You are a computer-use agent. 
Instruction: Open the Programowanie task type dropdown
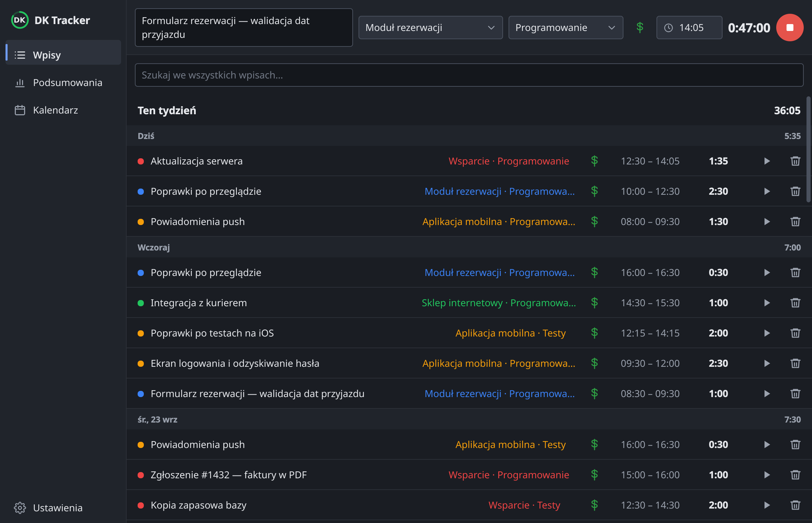[x=566, y=28]
